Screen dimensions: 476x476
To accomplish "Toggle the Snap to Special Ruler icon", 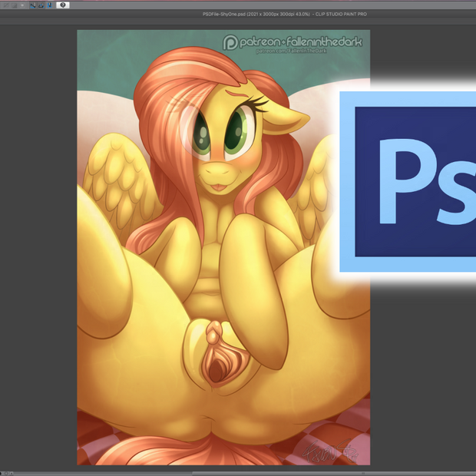I will pos(41,5).
